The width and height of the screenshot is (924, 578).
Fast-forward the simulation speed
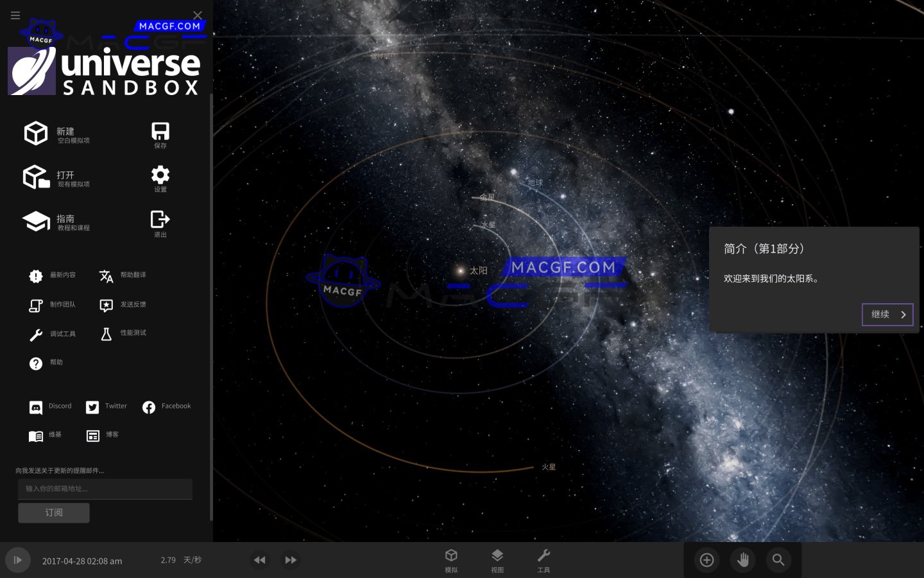point(291,560)
